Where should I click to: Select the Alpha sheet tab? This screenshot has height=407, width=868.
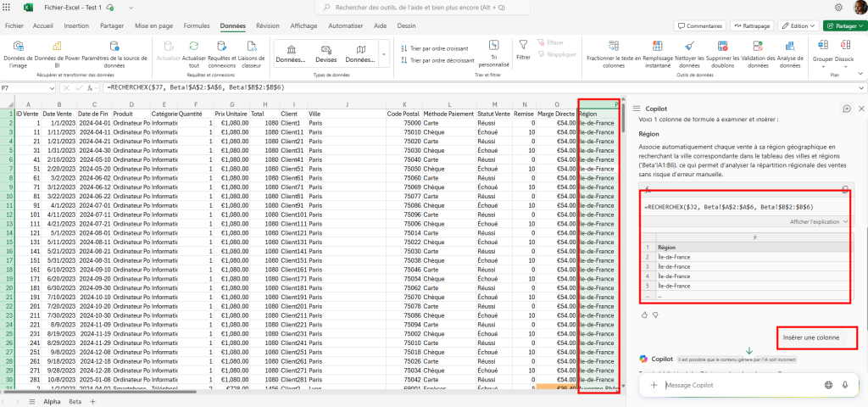click(x=52, y=401)
